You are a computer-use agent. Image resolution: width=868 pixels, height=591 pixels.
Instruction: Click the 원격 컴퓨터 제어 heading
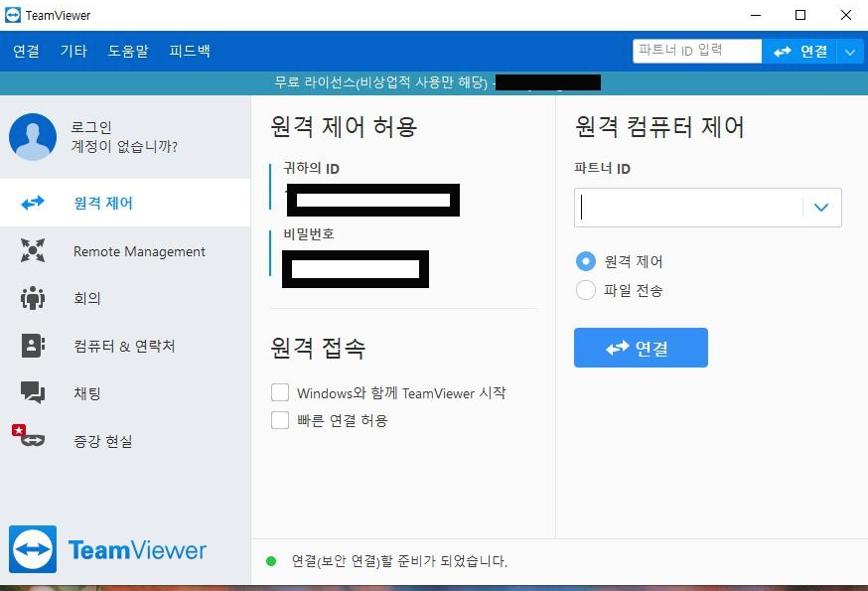point(659,126)
